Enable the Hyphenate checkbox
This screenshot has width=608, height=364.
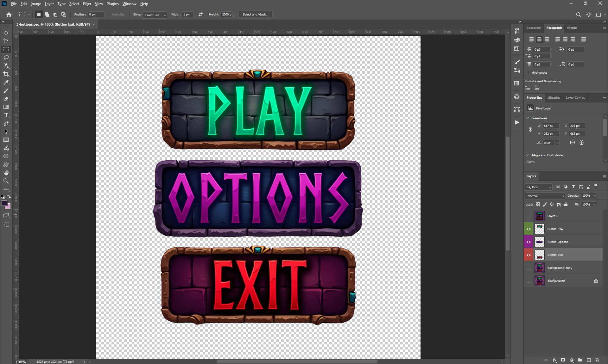point(529,72)
